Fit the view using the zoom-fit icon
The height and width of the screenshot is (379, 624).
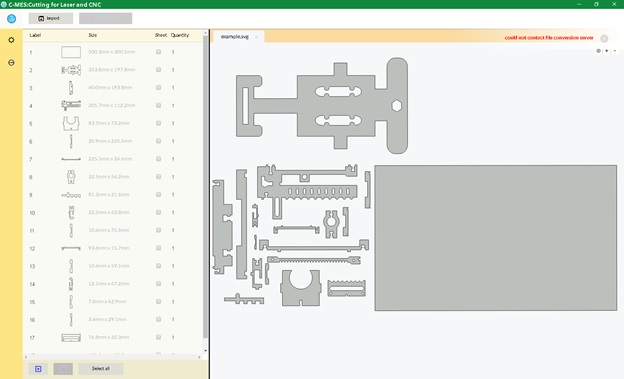coord(598,51)
